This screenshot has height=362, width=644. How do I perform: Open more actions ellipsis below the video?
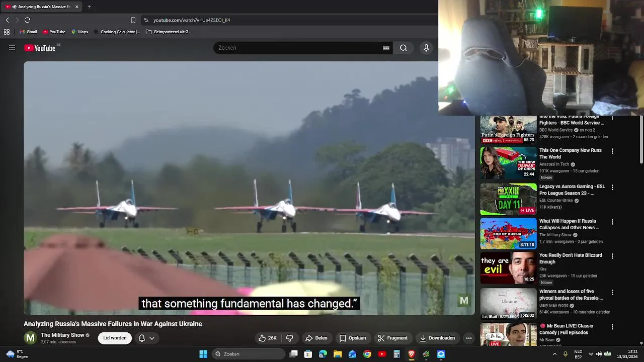pyautogui.click(x=469, y=338)
